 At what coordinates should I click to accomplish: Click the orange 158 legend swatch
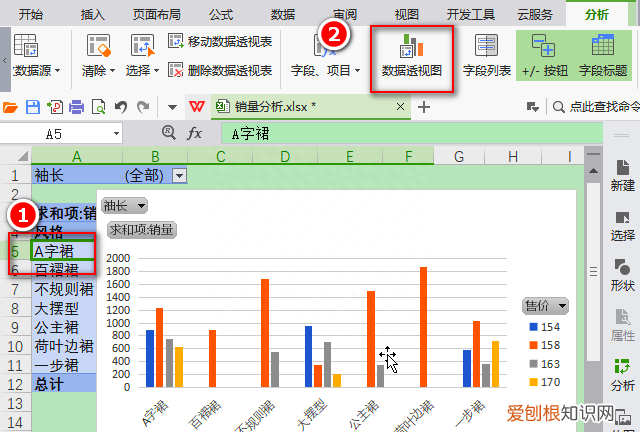(x=533, y=345)
